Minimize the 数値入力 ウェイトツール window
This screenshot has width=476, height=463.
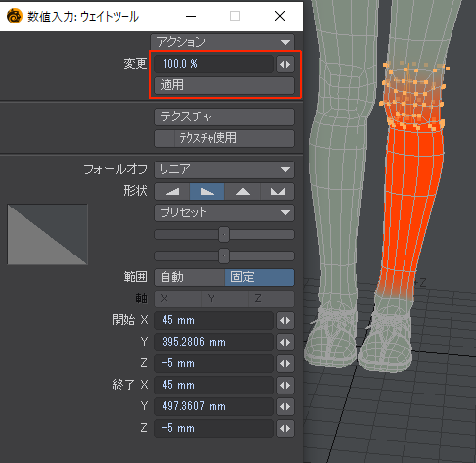tap(191, 16)
